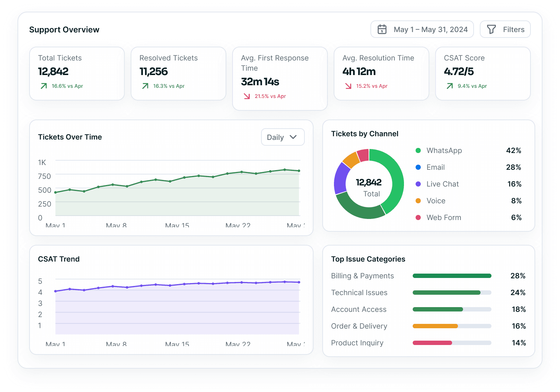The height and width of the screenshot is (392, 560).
Task: Click the funnel icon beside Filters
Action: [491, 29]
